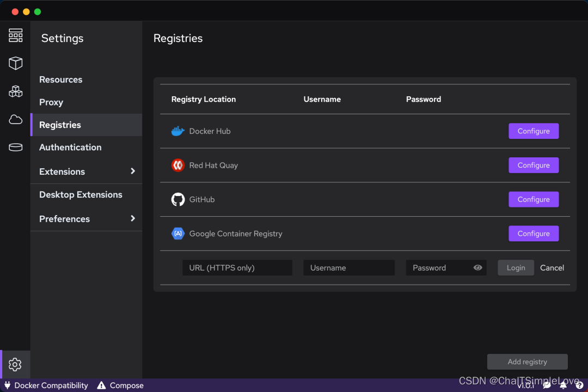Click Google Container Registry label

point(236,234)
